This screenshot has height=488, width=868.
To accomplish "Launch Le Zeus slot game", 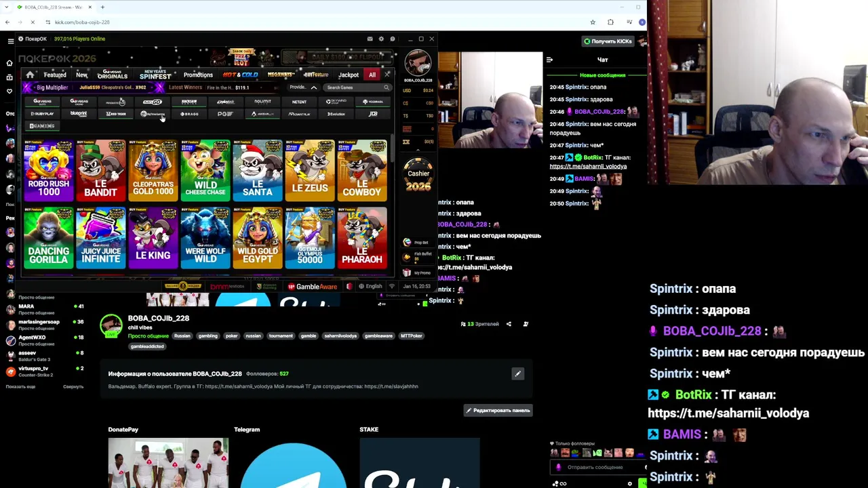I will coord(310,170).
